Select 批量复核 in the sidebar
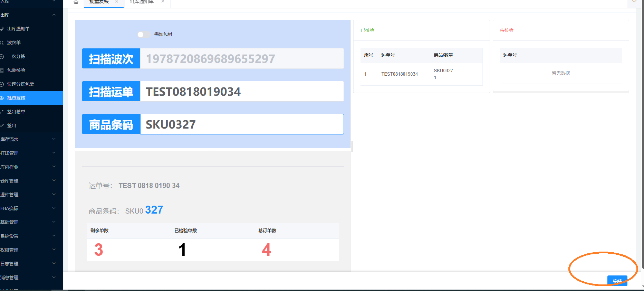 click(16, 98)
